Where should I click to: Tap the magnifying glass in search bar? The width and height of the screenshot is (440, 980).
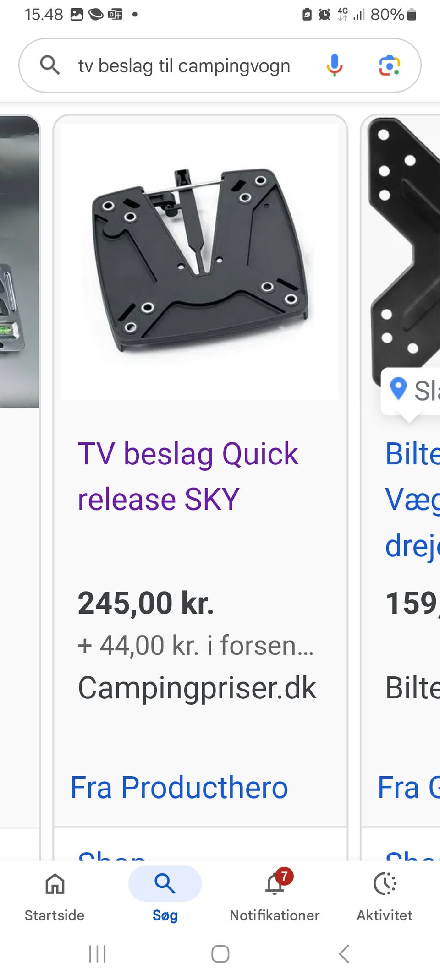point(50,65)
